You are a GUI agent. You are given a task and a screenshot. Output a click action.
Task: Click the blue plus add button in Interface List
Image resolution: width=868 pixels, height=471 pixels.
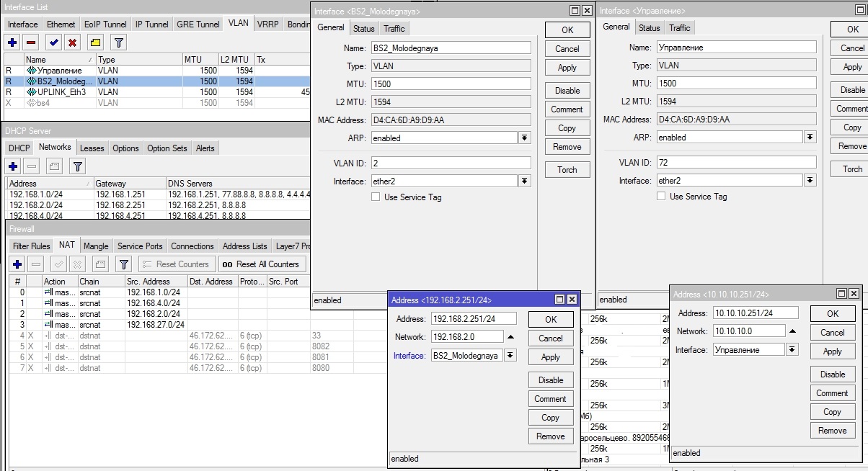(x=12, y=42)
